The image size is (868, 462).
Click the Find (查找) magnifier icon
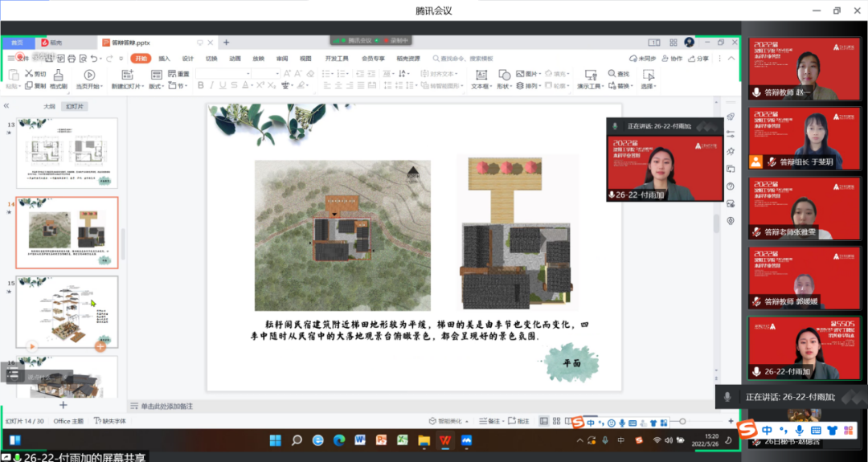(612, 74)
